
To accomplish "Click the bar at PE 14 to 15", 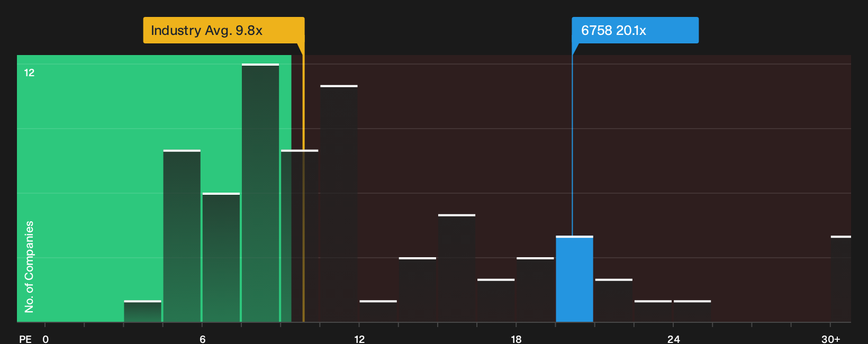I will [418, 289].
